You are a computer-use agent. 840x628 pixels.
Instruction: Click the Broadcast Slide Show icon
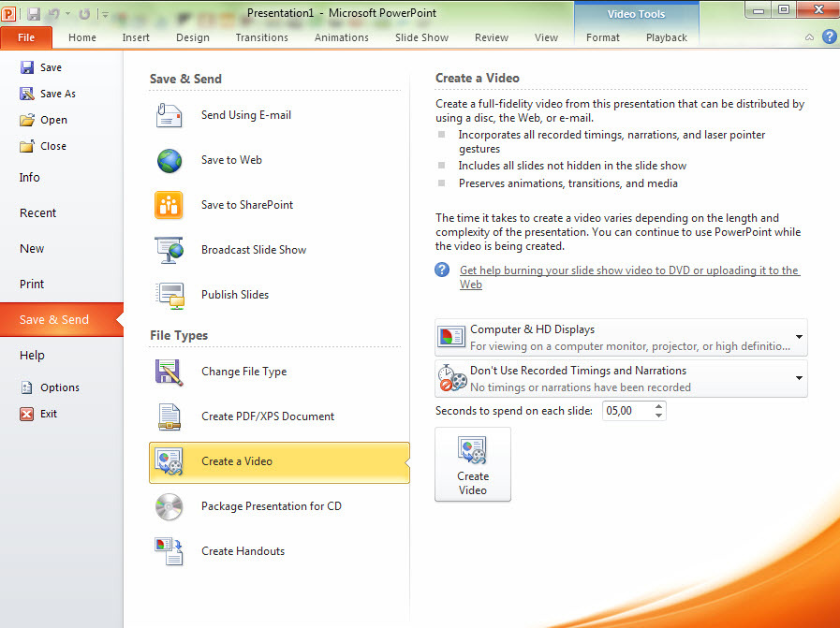point(169,250)
